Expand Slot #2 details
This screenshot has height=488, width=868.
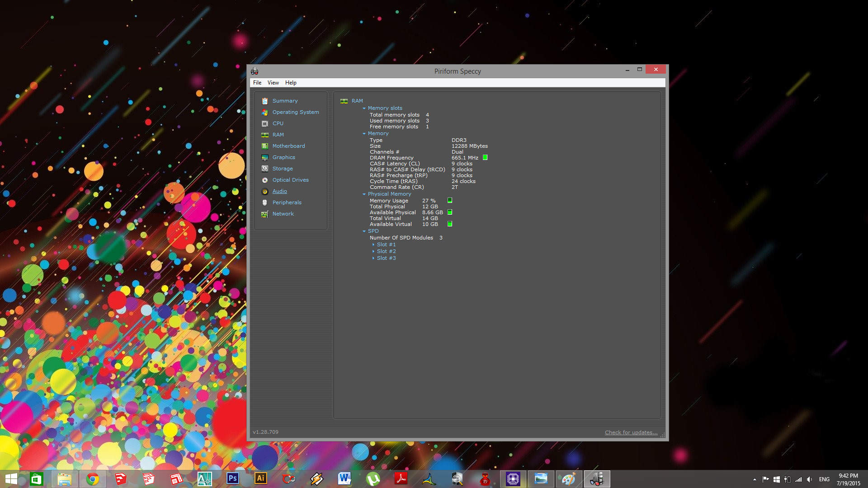[x=373, y=251]
